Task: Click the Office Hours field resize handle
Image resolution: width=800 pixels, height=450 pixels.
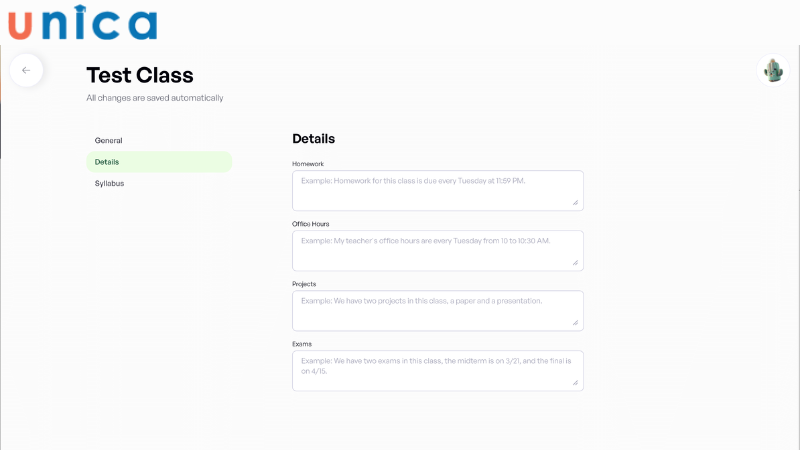Action: click(x=575, y=263)
